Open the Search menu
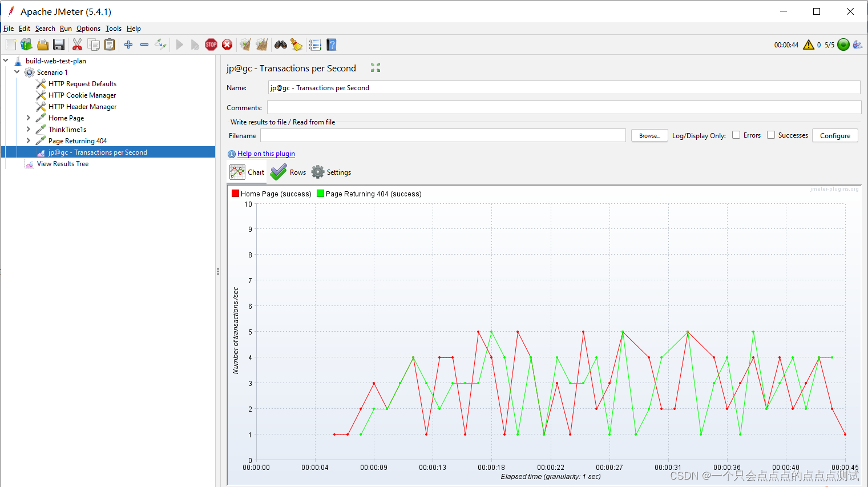This screenshot has width=868, height=487. 45,29
